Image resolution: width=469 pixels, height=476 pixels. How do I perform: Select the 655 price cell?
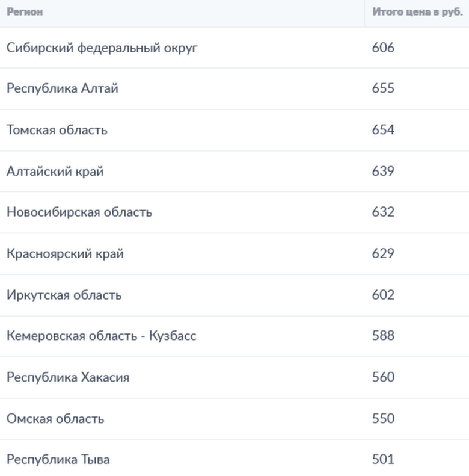(383, 88)
